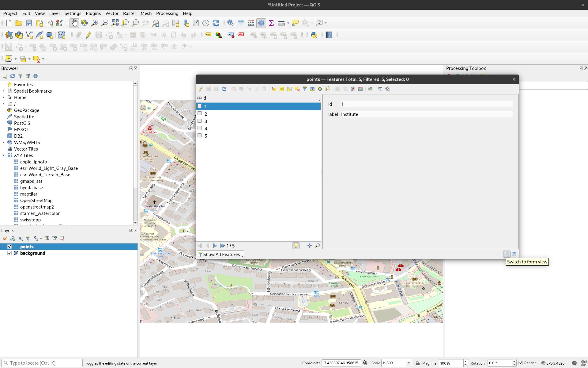This screenshot has width=588, height=368.
Task: Open the Scale dropdown
Action: point(409,363)
